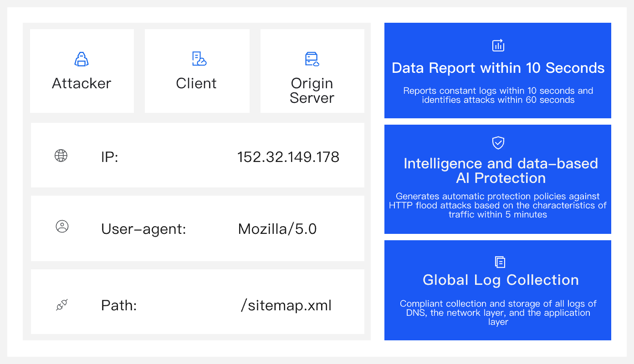Click the plug icon beside Path
Viewport: 634px width, 364px height.
point(62,305)
